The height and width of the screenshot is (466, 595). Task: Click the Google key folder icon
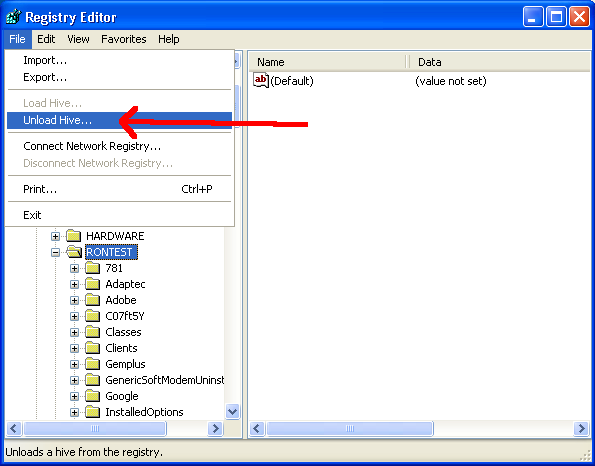point(93,396)
